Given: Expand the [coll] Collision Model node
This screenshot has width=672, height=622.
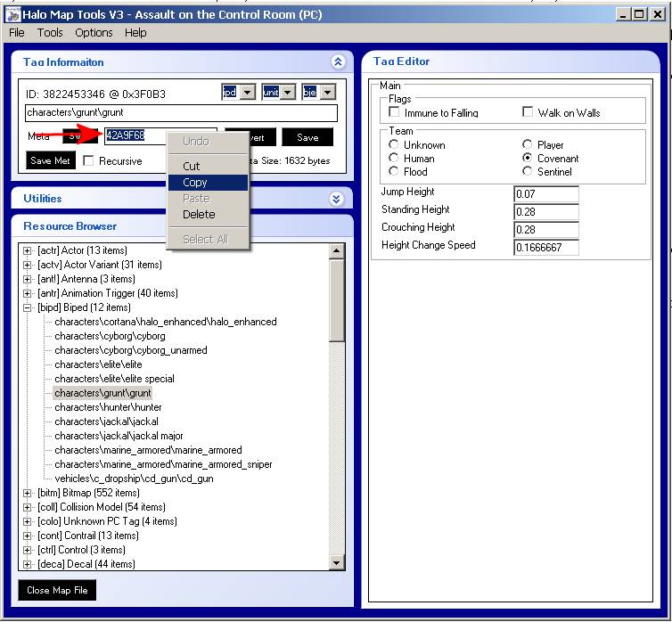Looking at the screenshot, I should click(27, 508).
